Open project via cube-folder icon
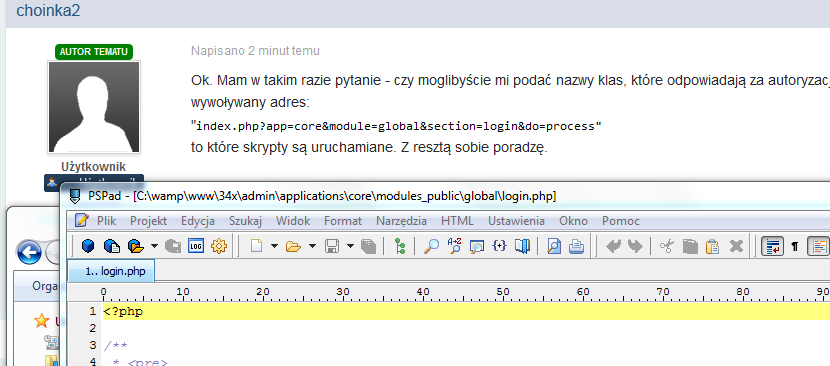830x366 pixels. pyautogui.click(x=136, y=246)
